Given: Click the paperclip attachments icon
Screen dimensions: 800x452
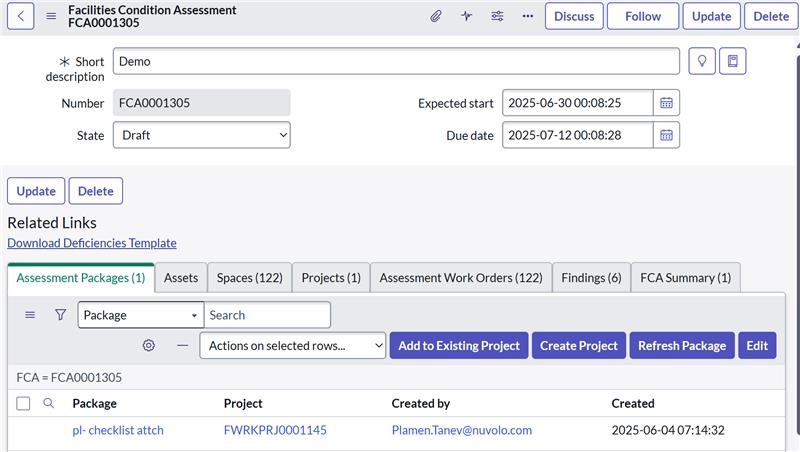Looking at the screenshot, I should tap(436, 16).
